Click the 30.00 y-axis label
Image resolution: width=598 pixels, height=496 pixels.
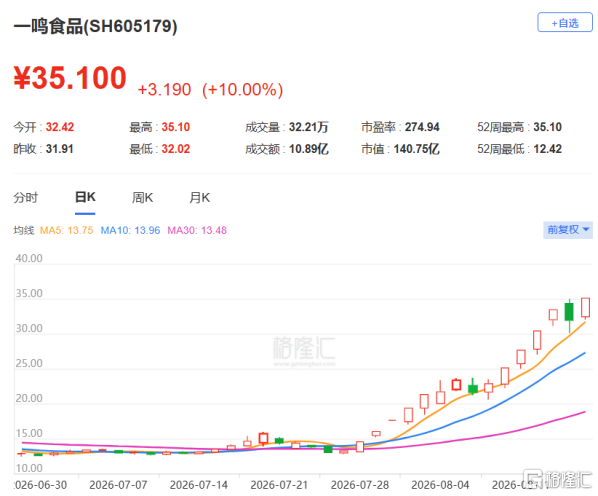(29, 328)
